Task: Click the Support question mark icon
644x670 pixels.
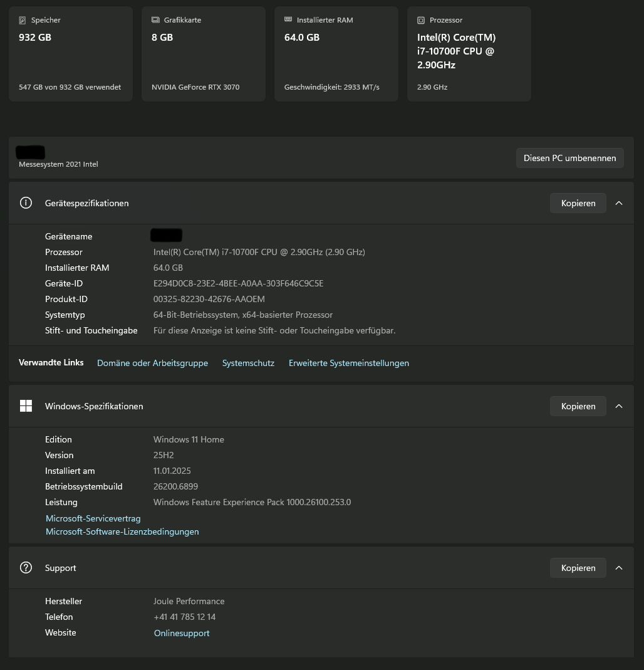Action: pyautogui.click(x=26, y=568)
